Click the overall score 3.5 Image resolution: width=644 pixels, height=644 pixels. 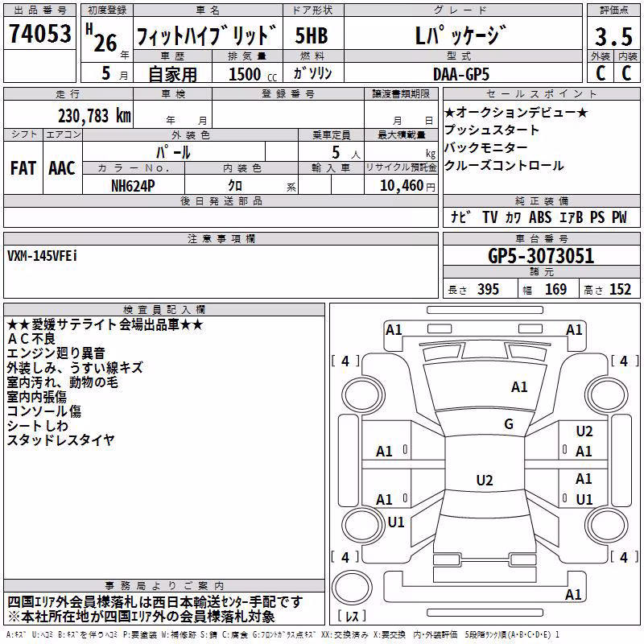coord(613,36)
